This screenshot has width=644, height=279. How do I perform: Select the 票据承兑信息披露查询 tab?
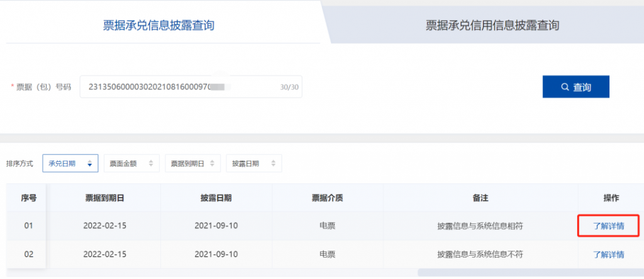pyautogui.click(x=158, y=26)
